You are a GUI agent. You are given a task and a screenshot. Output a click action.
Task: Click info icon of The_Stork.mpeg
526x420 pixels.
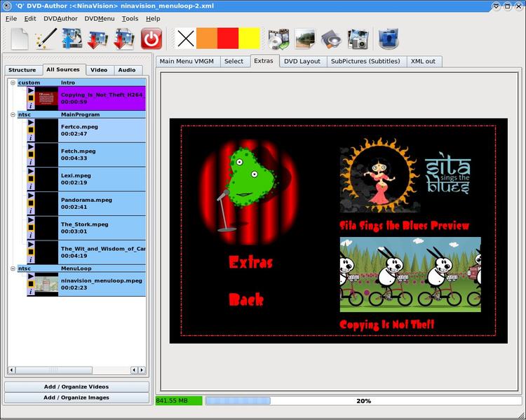tap(31, 236)
